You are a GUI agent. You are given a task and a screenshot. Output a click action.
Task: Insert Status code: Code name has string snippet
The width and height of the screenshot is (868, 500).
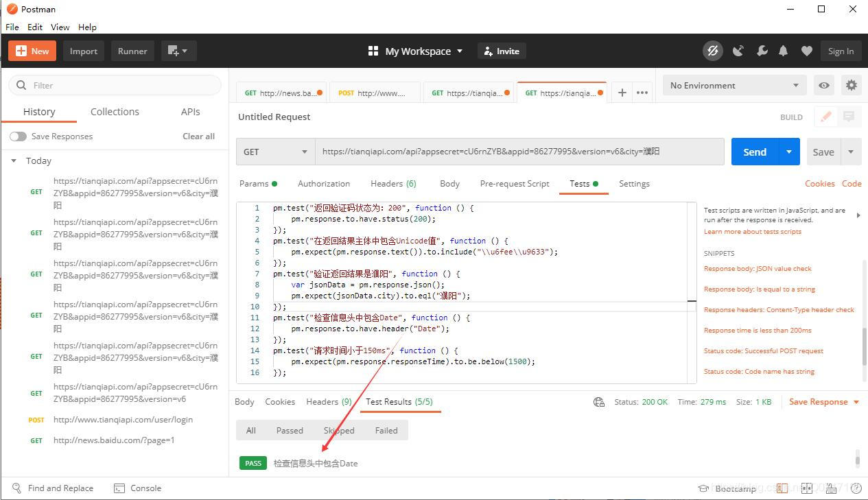point(759,371)
